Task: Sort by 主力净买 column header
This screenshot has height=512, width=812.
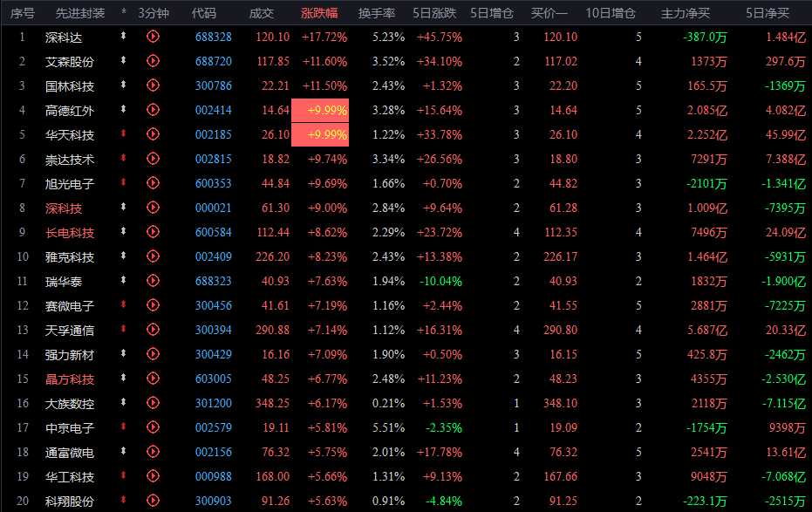Action: coord(686,13)
